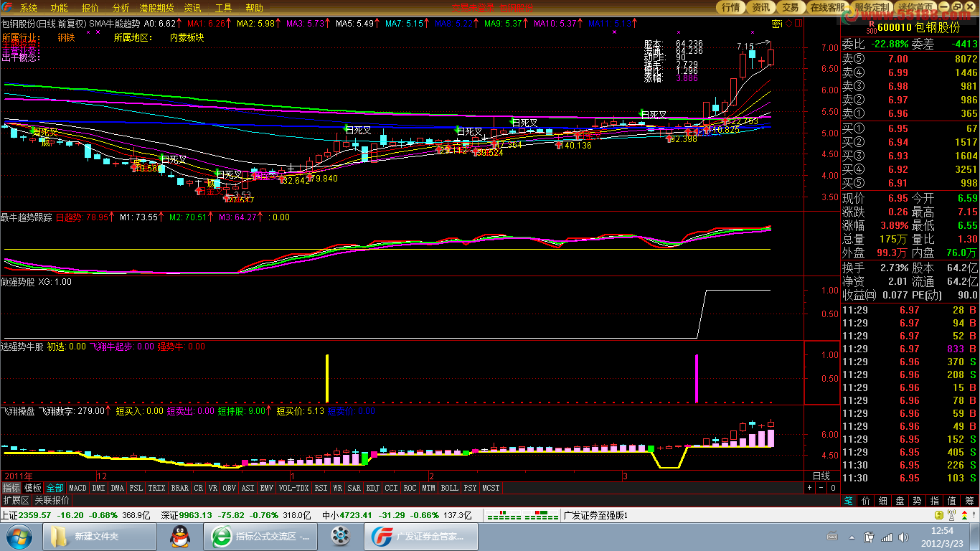Image resolution: width=980 pixels, height=551 pixels.
Task: Select the 指 index tab
Action: tap(935, 501)
